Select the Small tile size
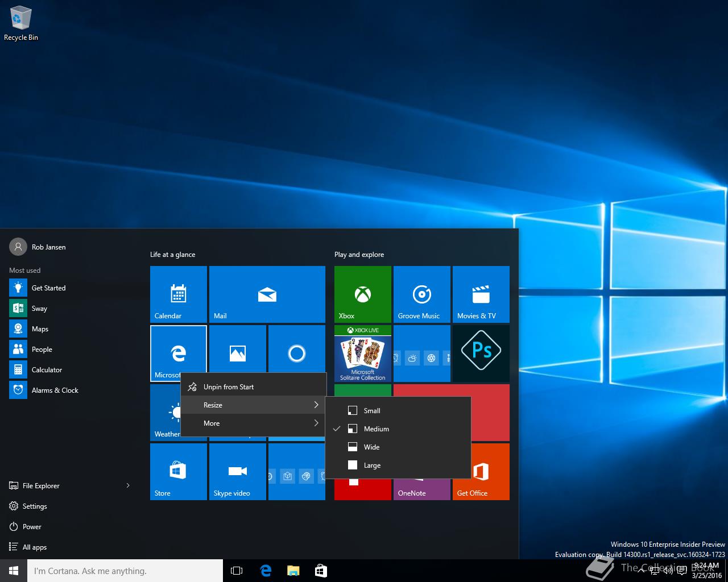728x582 pixels. (398, 410)
